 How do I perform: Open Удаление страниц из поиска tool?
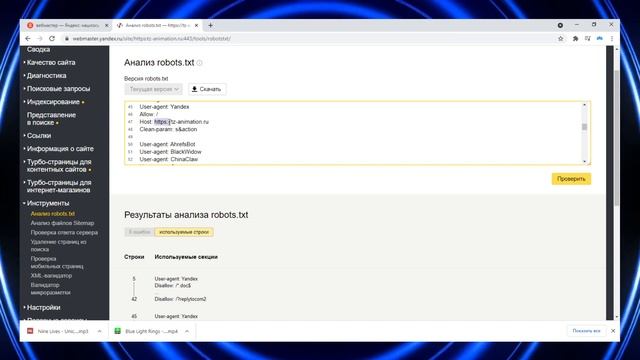pos(58,245)
